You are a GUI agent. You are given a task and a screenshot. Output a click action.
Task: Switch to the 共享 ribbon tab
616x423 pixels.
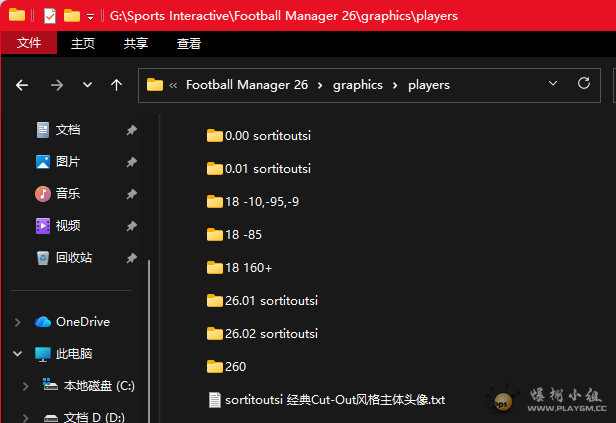coord(136,43)
